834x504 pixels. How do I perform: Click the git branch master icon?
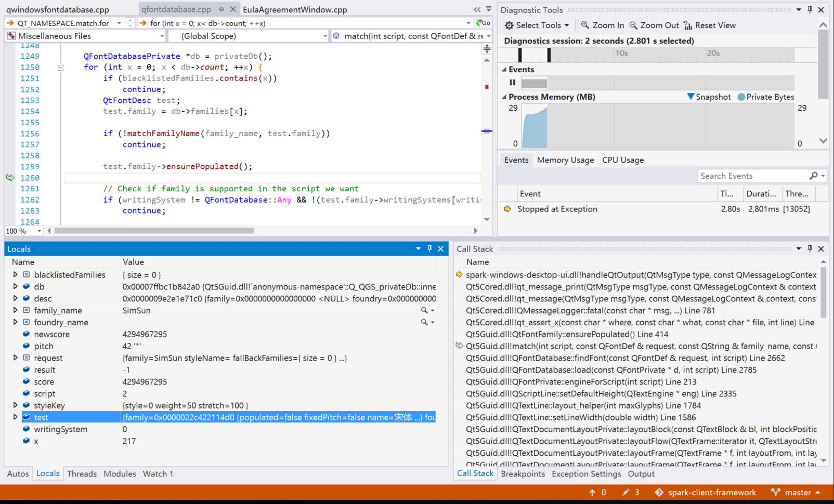point(775,492)
